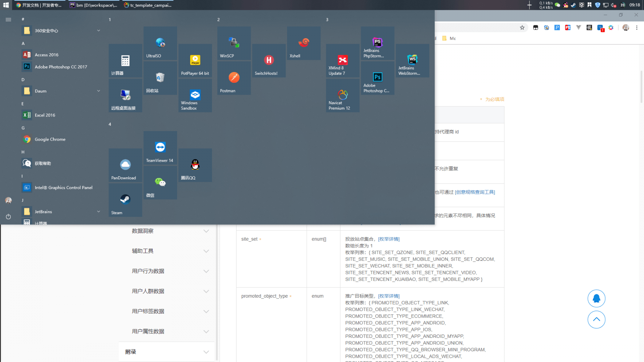644x362 pixels.
Task: Launch JetBrains WebStorm tile
Action: coord(412,61)
